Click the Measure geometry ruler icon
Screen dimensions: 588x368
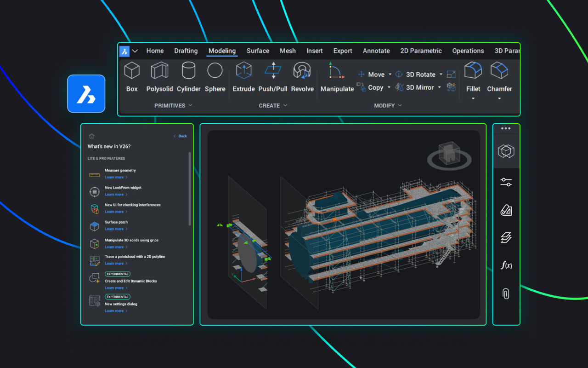click(x=95, y=175)
